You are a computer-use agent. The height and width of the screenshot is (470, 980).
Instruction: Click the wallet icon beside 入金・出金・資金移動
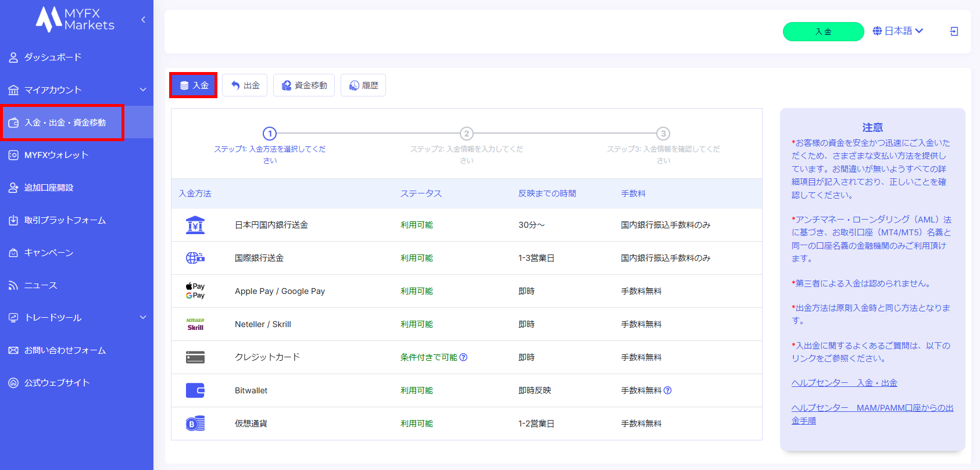pos(13,123)
